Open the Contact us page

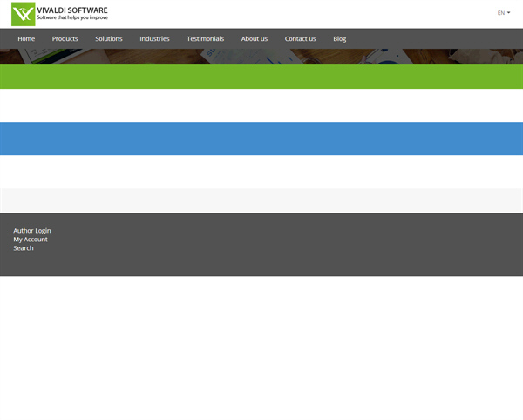pos(300,39)
